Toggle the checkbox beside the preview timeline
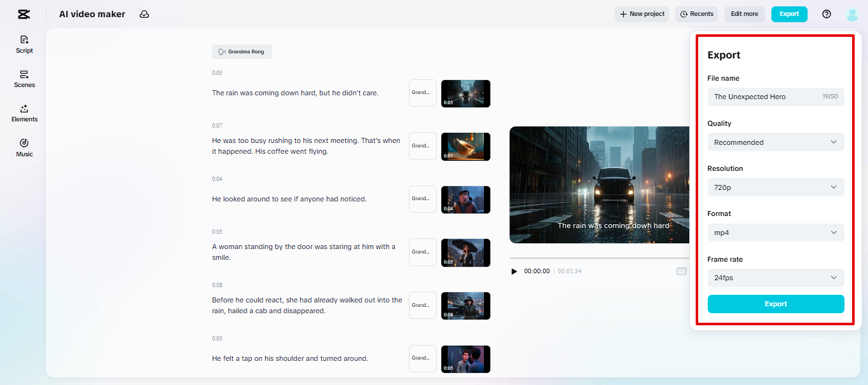This screenshot has height=385, width=868. tap(682, 271)
